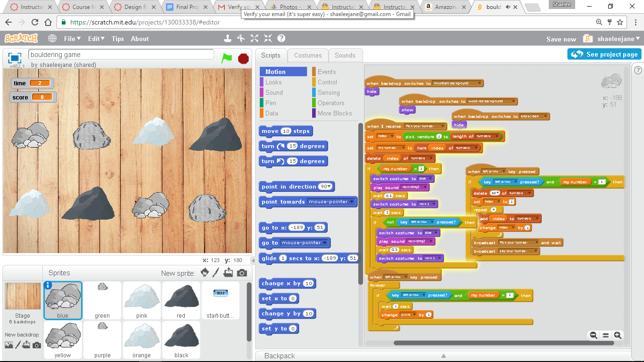Select the black sprite thumbnail
This screenshot has height=362, width=644.
pyautogui.click(x=182, y=340)
